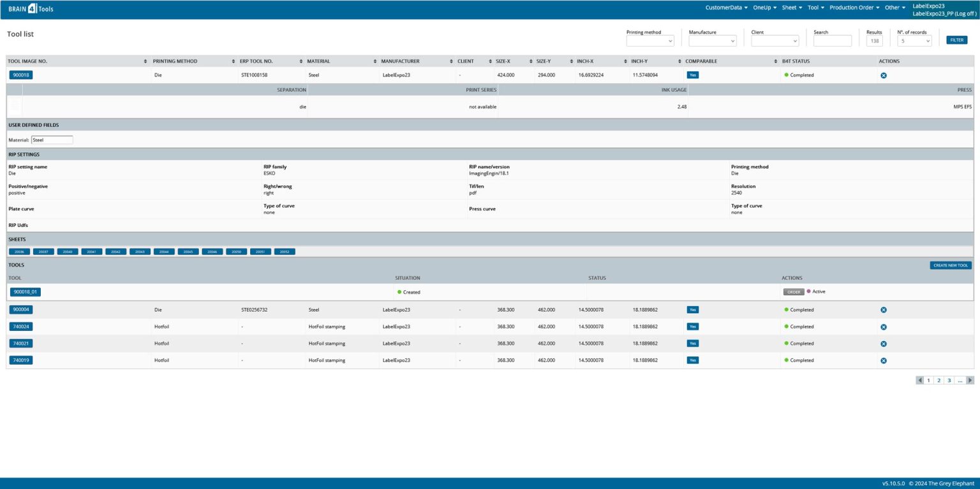Sort by Inch-Y column arrows
980x489 pixels.
pyautogui.click(x=679, y=61)
